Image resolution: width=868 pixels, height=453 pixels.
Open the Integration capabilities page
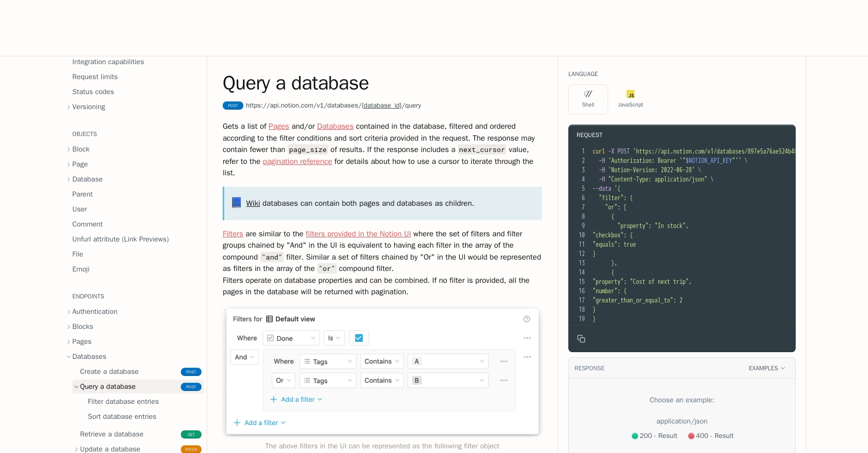tap(108, 62)
